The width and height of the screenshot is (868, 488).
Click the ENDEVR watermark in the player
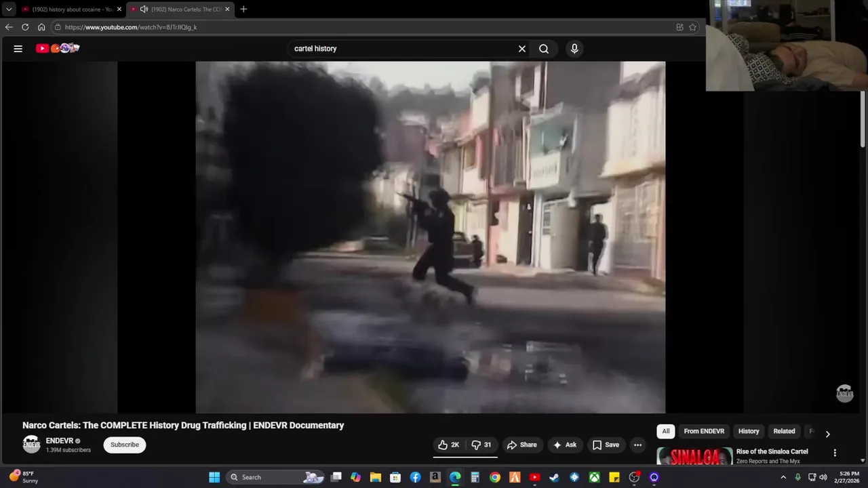point(844,393)
